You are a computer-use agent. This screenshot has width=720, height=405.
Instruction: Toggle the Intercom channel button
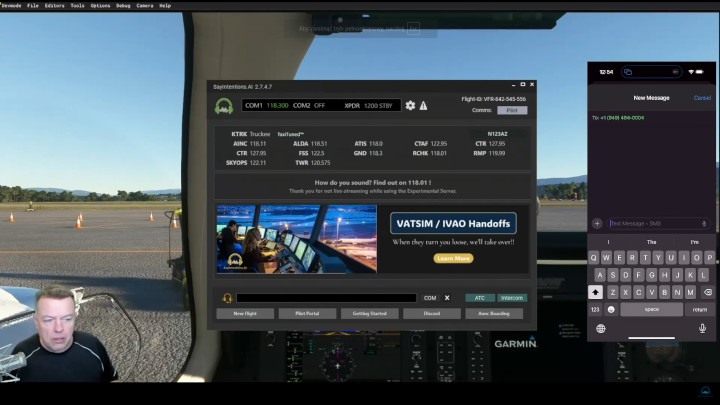(512, 298)
